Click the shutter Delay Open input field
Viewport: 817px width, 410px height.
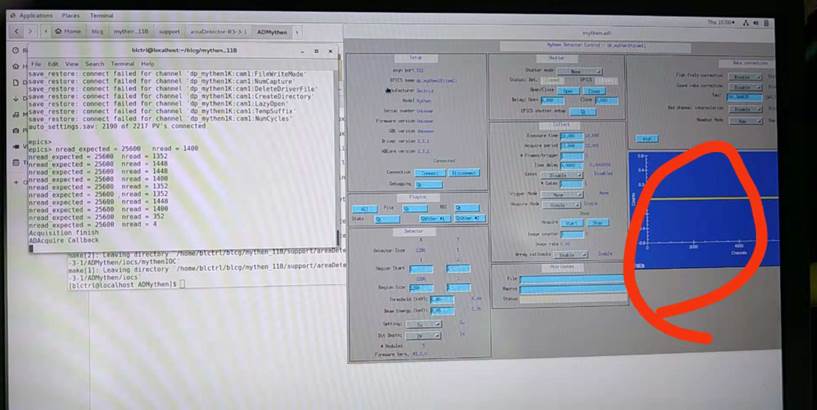click(552, 101)
